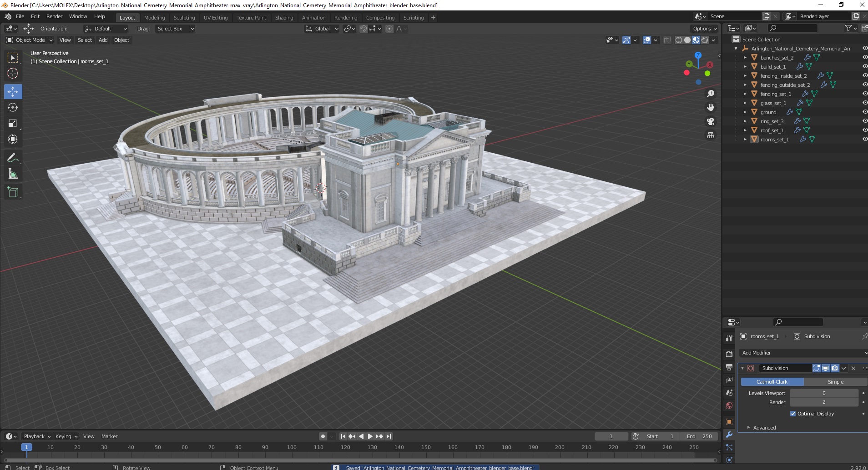This screenshot has height=470, width=868.
Task: Select the Cursor tool
Action: pos(13,73)
